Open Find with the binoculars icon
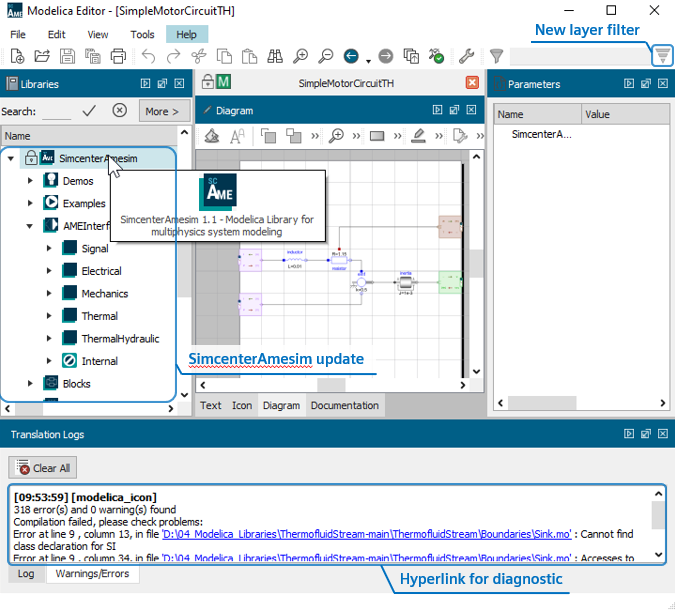The image size is (677, 612). click(x=275, y=56)
